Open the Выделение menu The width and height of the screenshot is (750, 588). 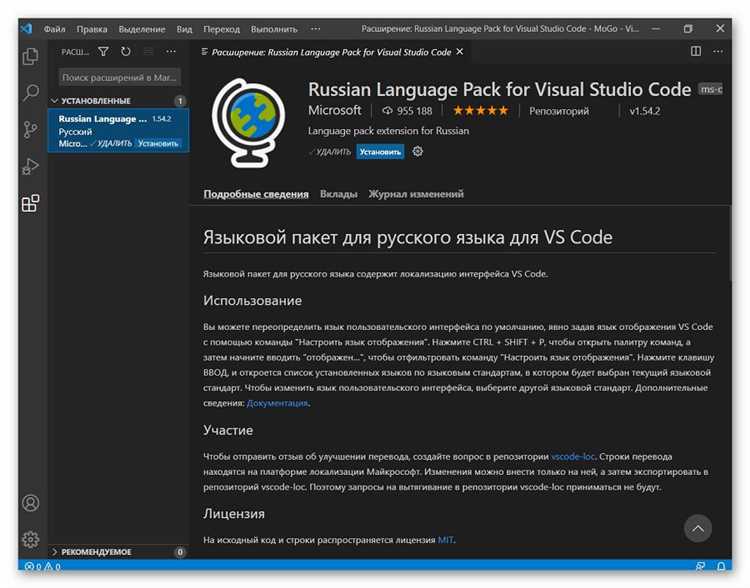[x=142, y=29]
